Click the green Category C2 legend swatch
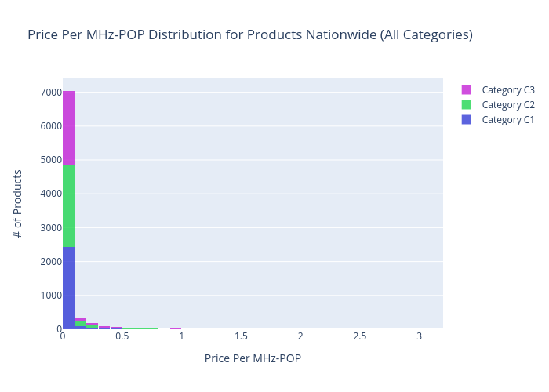 (467, 105)
